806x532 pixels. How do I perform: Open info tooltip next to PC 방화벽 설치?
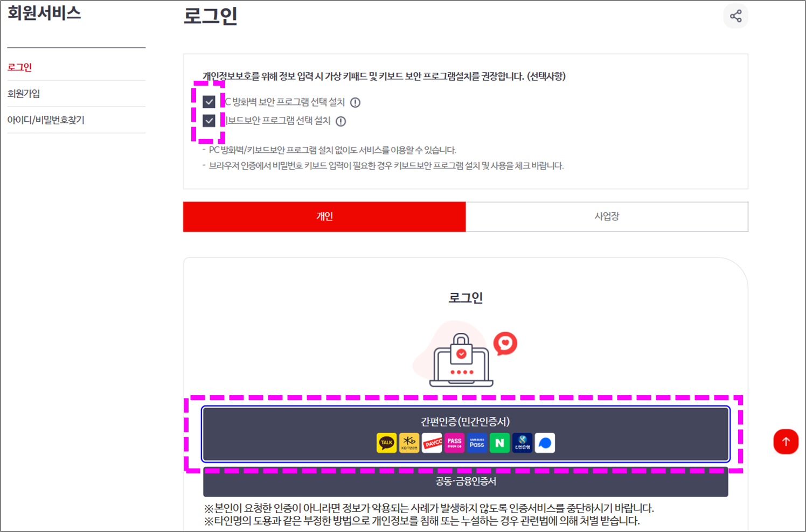tap(356, 102)
